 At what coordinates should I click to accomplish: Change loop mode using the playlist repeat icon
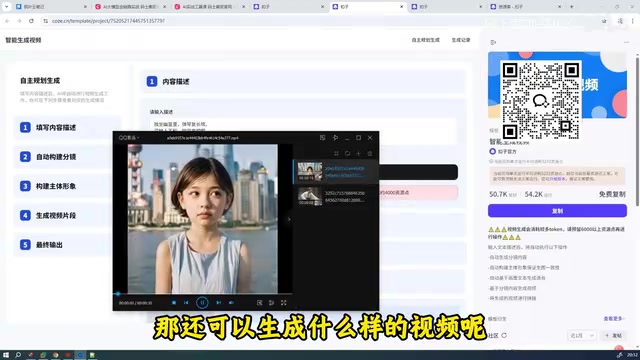point(347,153)
